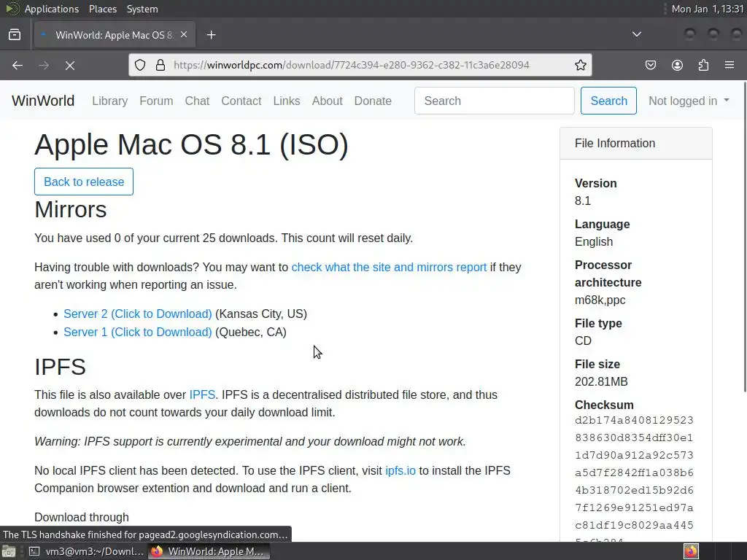Screen dimensions: 747x560
Task: Visit the ipfs.io link
Action: (400, 470)
